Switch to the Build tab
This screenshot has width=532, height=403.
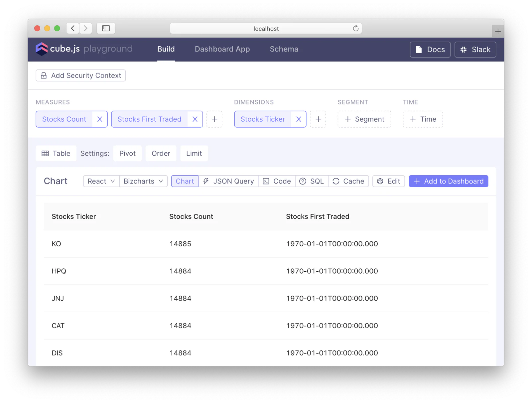coord(166,49)
